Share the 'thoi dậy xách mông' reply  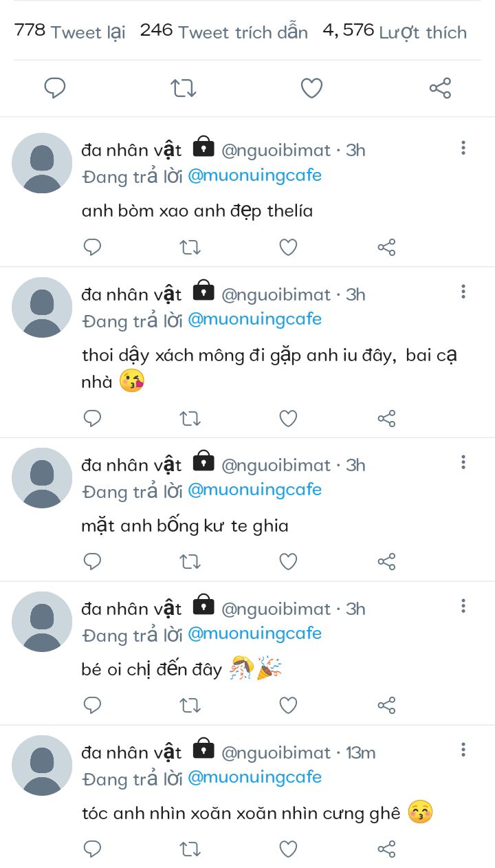pyautogui.click(x=386, y=418)
